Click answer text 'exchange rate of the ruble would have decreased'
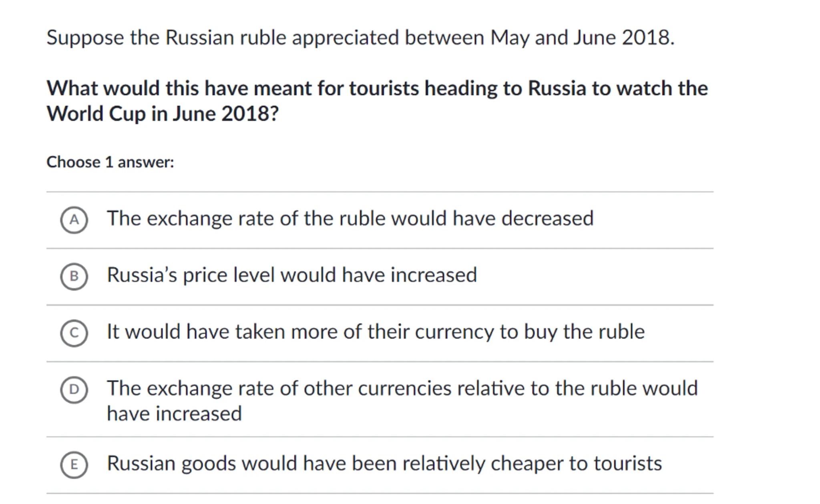Viewport: 820px width, 504px height. point(350,219)
